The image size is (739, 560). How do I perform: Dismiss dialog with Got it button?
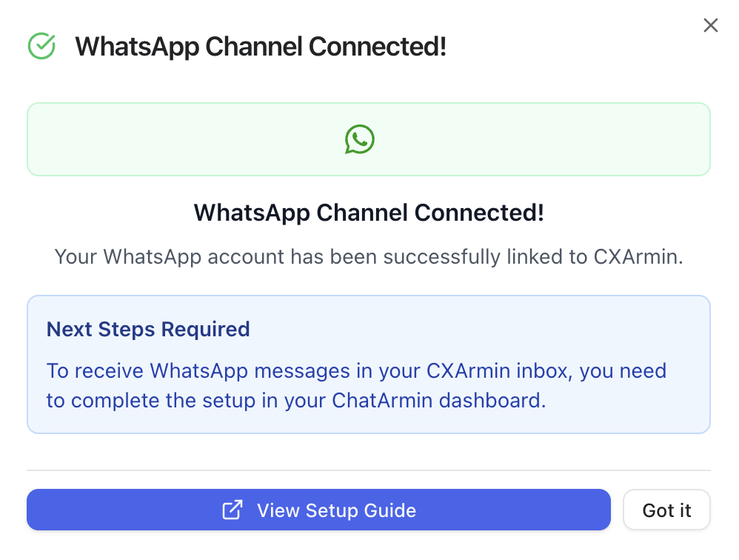click(x=666, y=510)
